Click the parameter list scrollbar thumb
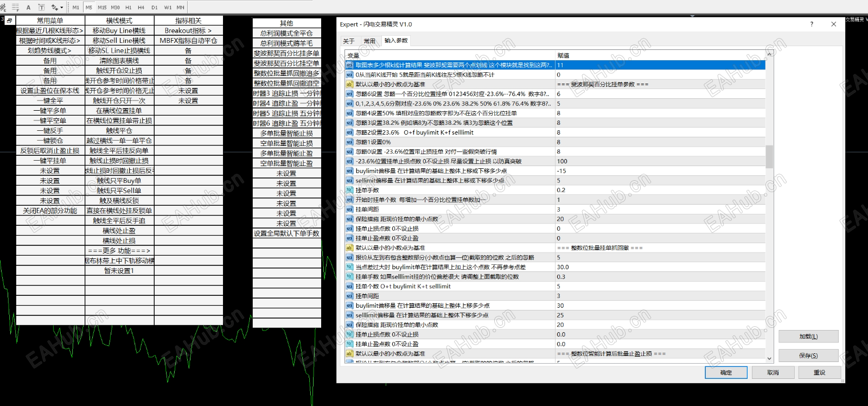 coord(769,156)
